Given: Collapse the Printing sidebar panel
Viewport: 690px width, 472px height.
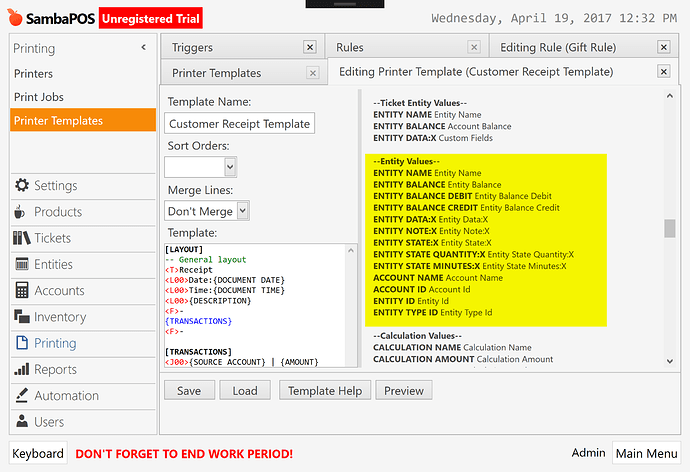Looking at the screenshot, I should [x=143, y=47].
